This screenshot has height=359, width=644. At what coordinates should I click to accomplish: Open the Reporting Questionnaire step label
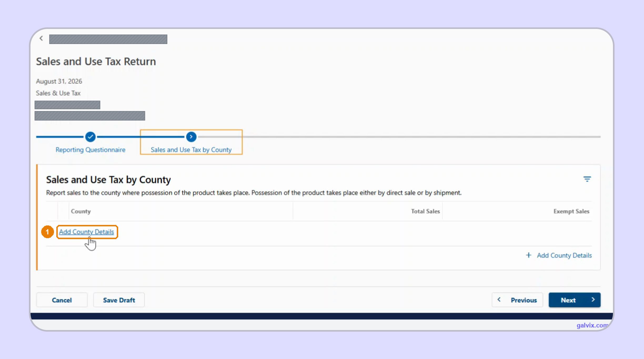90,150
